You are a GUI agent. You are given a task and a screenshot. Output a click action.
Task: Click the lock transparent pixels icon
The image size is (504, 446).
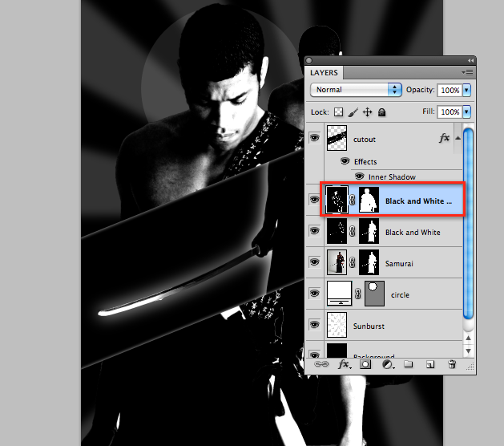(338, 112)
